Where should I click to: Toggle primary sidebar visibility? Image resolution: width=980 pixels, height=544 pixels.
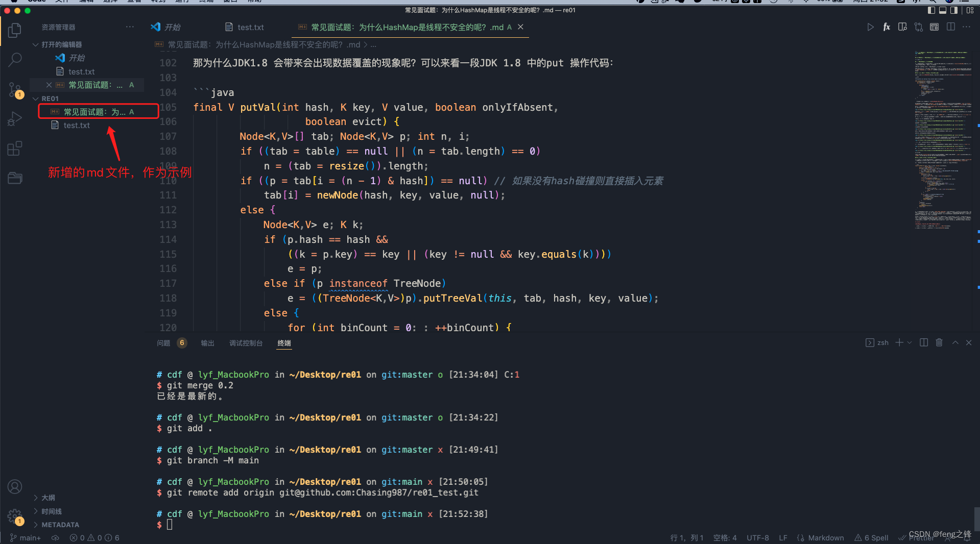pyautogui.click(x=931, y=10)
